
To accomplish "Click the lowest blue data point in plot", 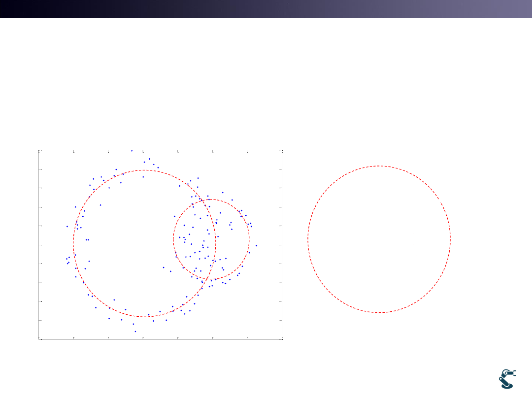I will pos(135,332).
